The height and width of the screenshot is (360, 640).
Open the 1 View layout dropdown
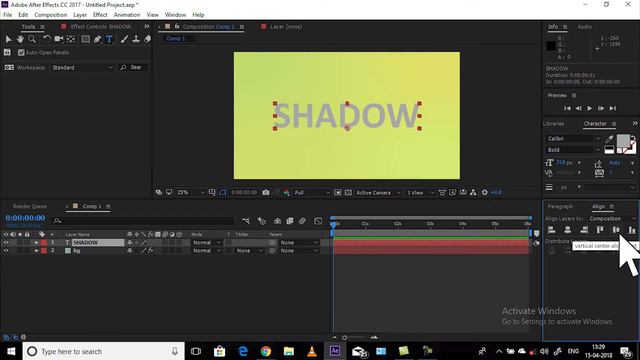click(x=420, y=192)
